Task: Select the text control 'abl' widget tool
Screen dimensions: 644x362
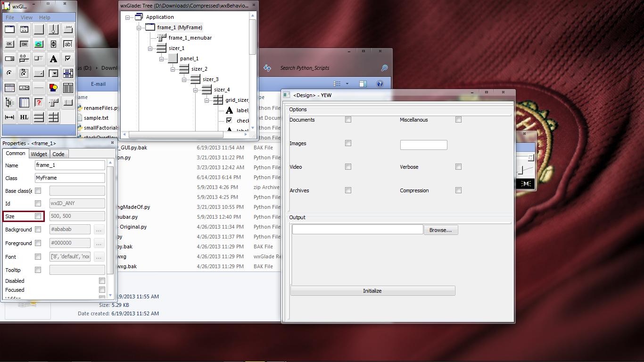Action: 68,44
